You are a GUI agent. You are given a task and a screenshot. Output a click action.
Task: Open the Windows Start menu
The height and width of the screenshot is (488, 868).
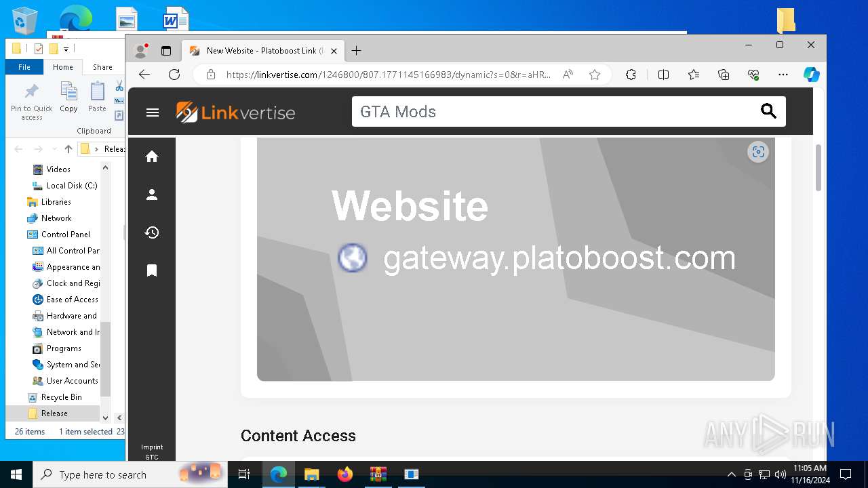(x=16, y=474)
